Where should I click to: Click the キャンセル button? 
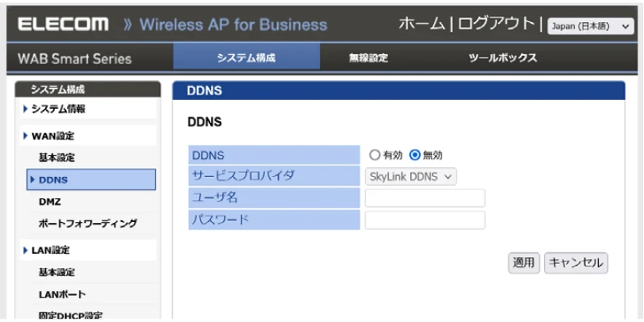[576, 263]
